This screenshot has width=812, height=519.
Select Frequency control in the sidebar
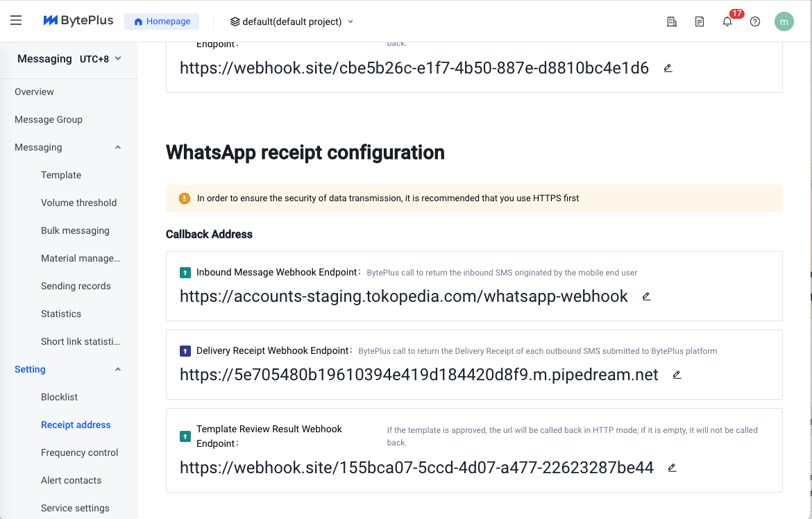point(79,452)
